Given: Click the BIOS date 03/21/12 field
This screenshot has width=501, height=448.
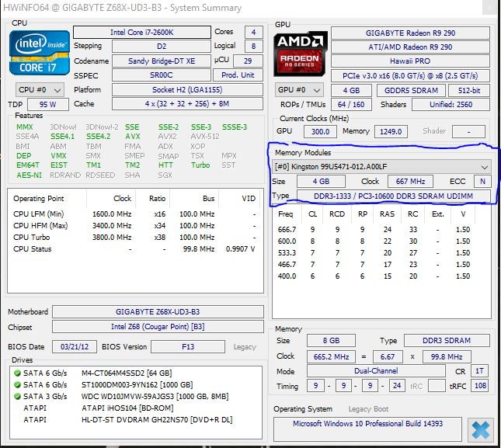Looking at the screenshot, I should point(75,347).
